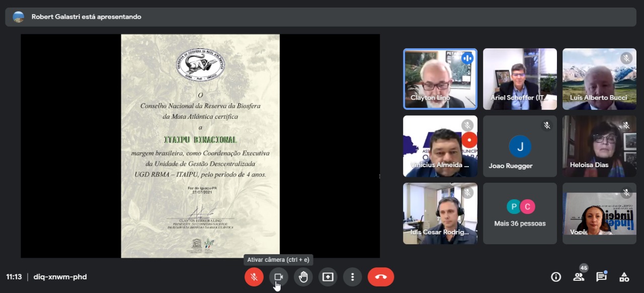Image resolution: width=644 pixels, height=293 pixels.
Task: Click the Joao Ruegger participant tile
Action: click(520, 146)
